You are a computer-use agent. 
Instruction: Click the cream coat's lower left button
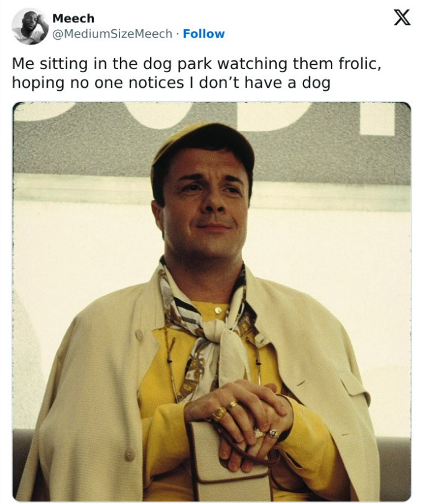point(130,454)
